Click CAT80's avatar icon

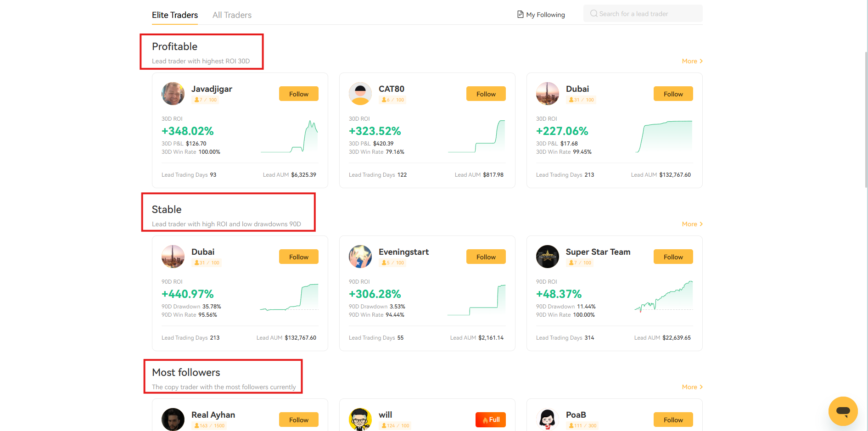[x=360, y=94]
